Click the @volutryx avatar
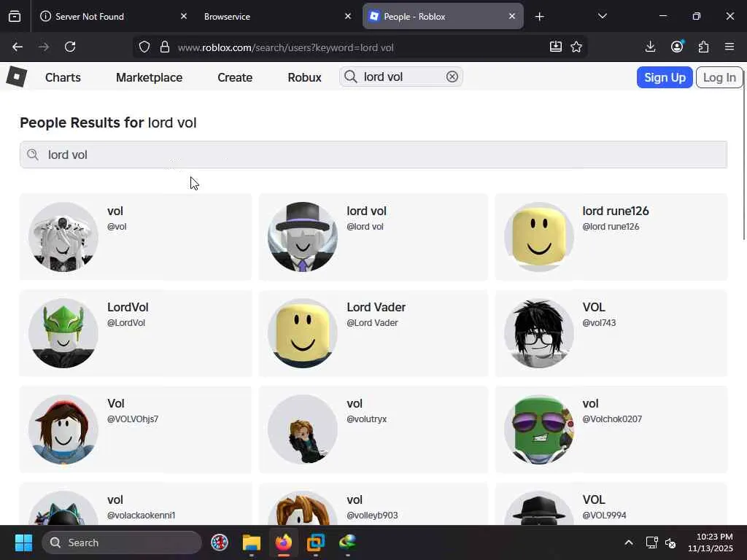 (303, 429)
